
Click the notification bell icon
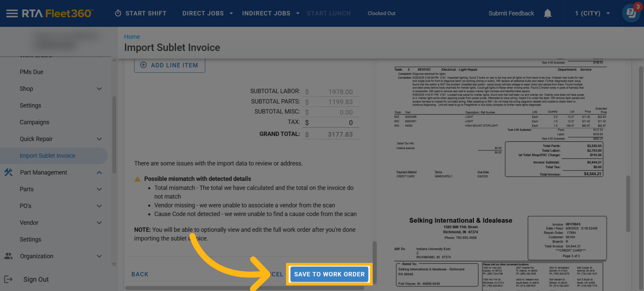tap(547, 13)
